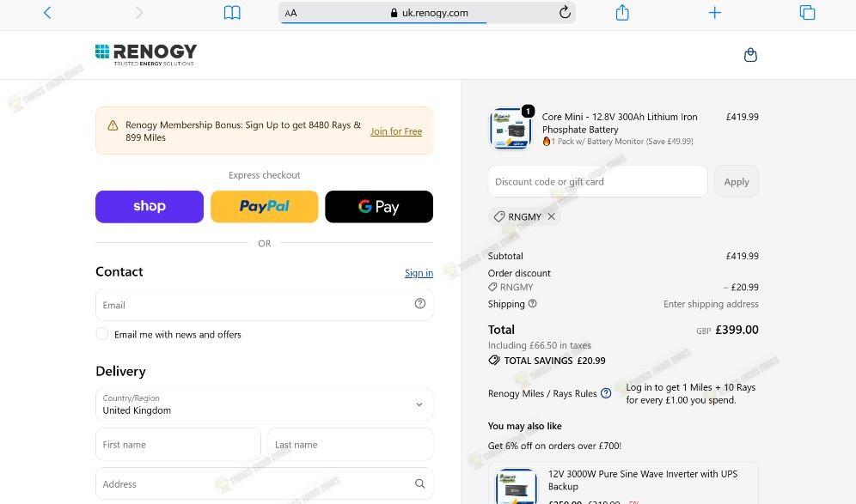Viewport: 856px width, 504px height.
Task: Click the 12V 3000W Pure Sine Wave Inverter title
Action: coord(643,480)
